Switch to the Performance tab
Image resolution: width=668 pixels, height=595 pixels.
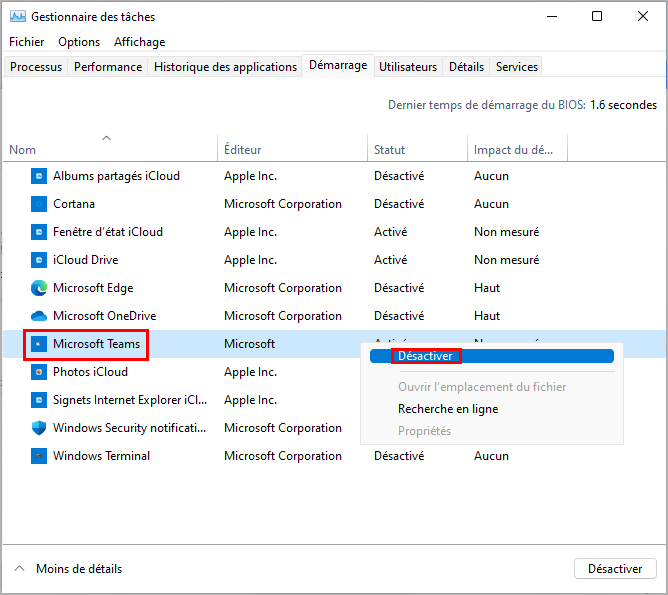tap(108, 67)
